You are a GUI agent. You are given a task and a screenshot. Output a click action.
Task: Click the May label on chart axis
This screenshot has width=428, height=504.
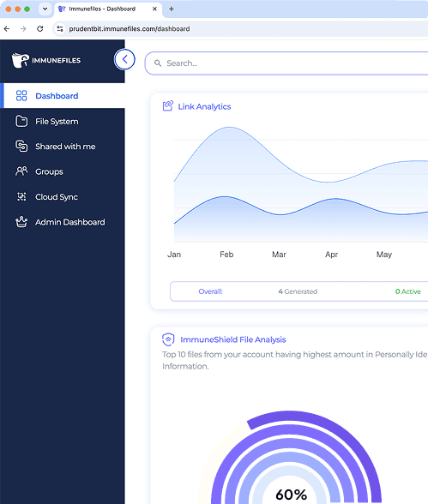tap(384, 255)
